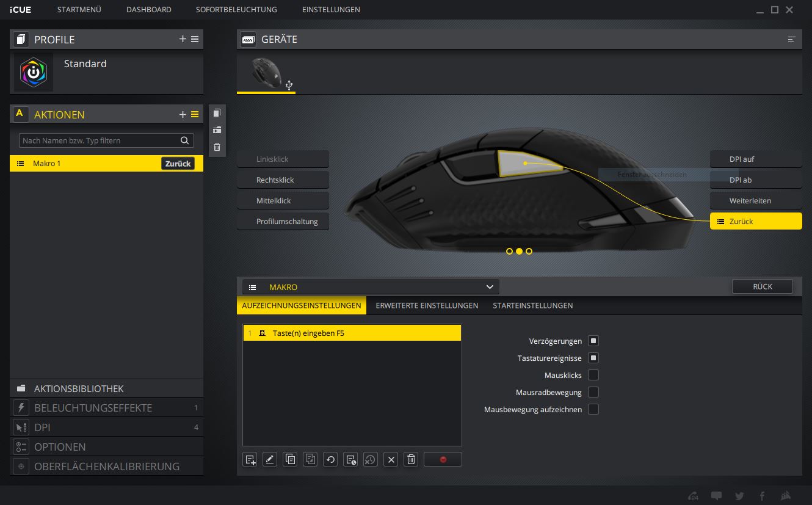Screen dimensions: 812x505
Task: Click the 24h support icon in footer
Action: pos(693,496)
